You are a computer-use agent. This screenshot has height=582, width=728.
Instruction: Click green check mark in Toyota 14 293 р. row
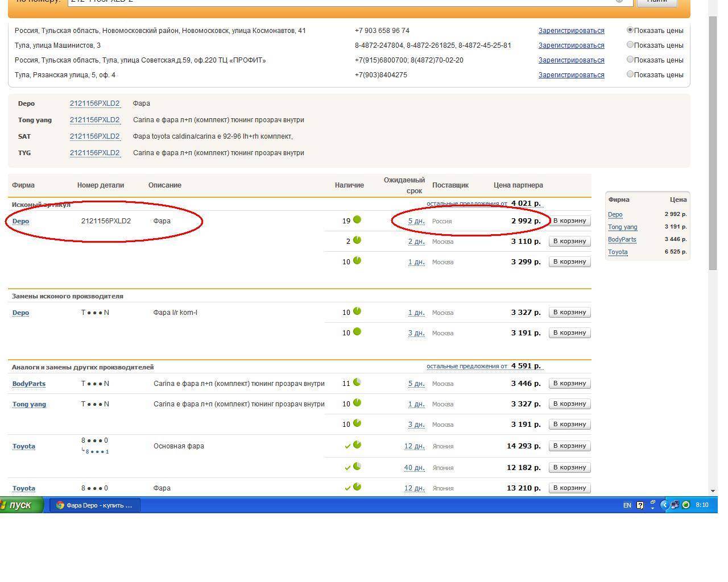pyautogui.click(x=348, y=446)
